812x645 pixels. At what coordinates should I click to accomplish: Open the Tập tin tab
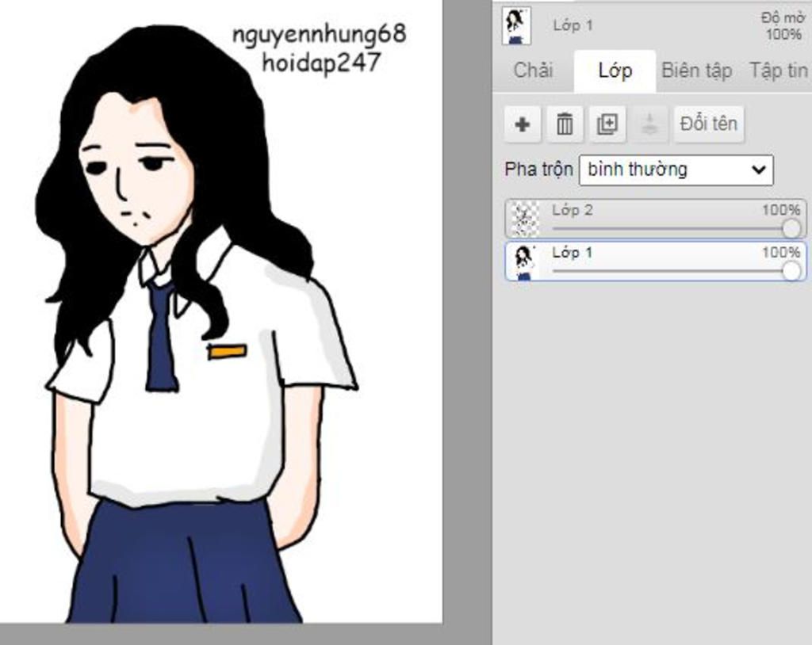coord(779,71)
